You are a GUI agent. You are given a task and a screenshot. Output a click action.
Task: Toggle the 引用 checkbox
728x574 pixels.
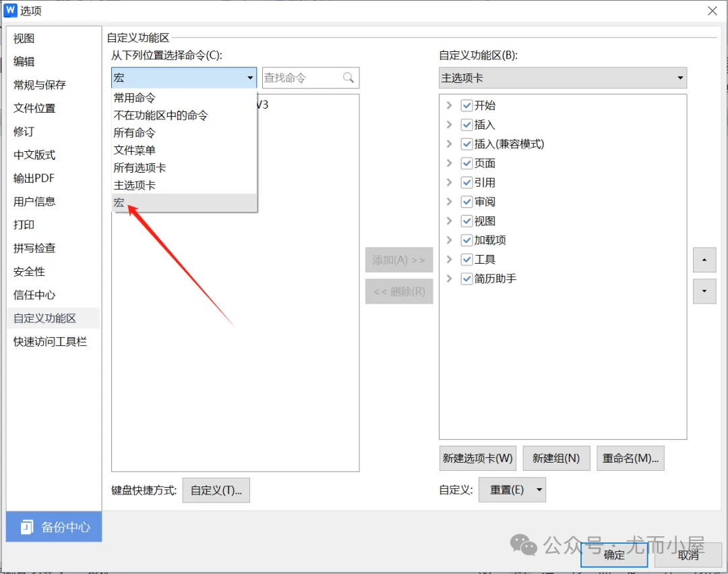(466, 183)
